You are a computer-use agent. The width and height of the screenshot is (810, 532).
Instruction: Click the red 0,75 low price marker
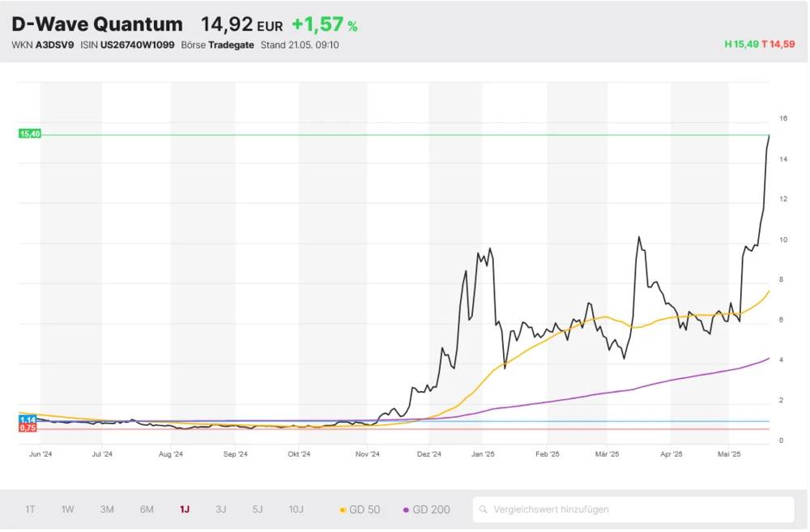[28, 428]
